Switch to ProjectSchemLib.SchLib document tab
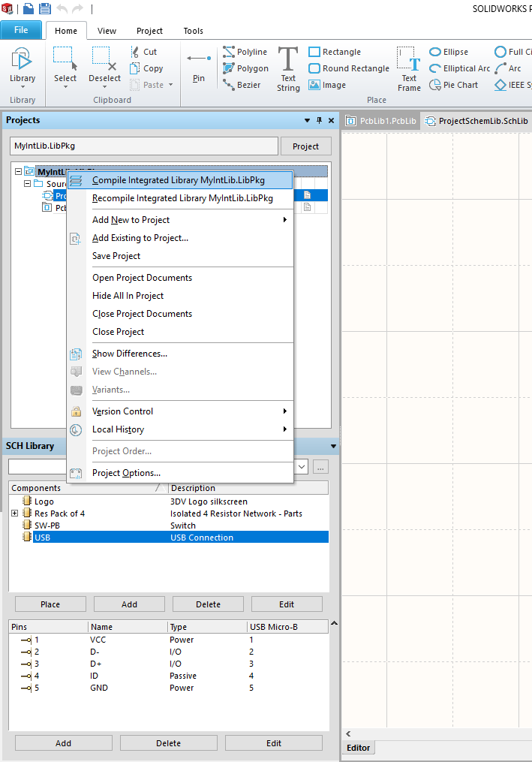Image resolution: width=532 pixels, height=762 pixels. tap(476, 121)
